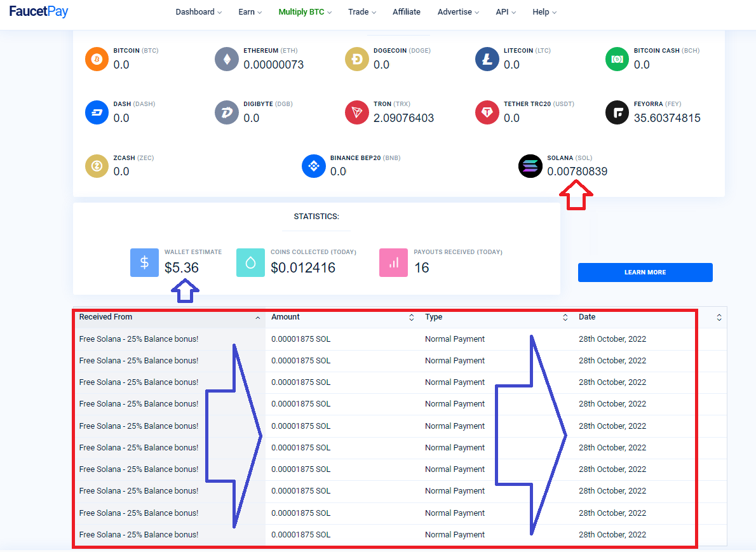
Task: Click the Tron balance 2.09076403
Action: click(x=403, y=118)
